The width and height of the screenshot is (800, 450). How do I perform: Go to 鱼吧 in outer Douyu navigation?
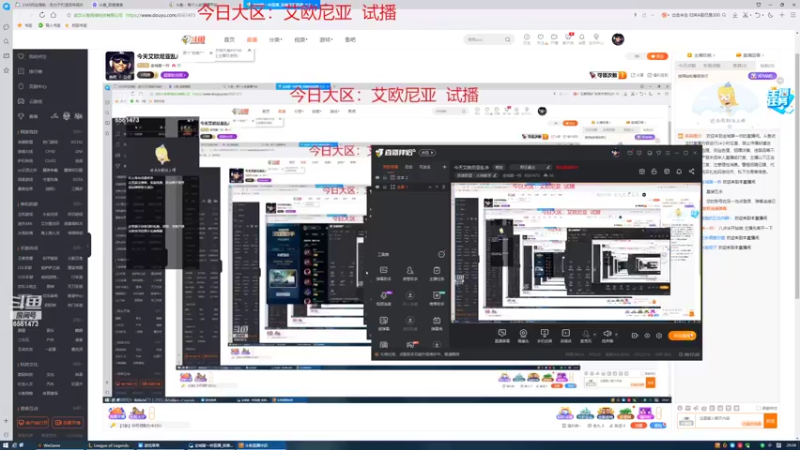[350, 40]
